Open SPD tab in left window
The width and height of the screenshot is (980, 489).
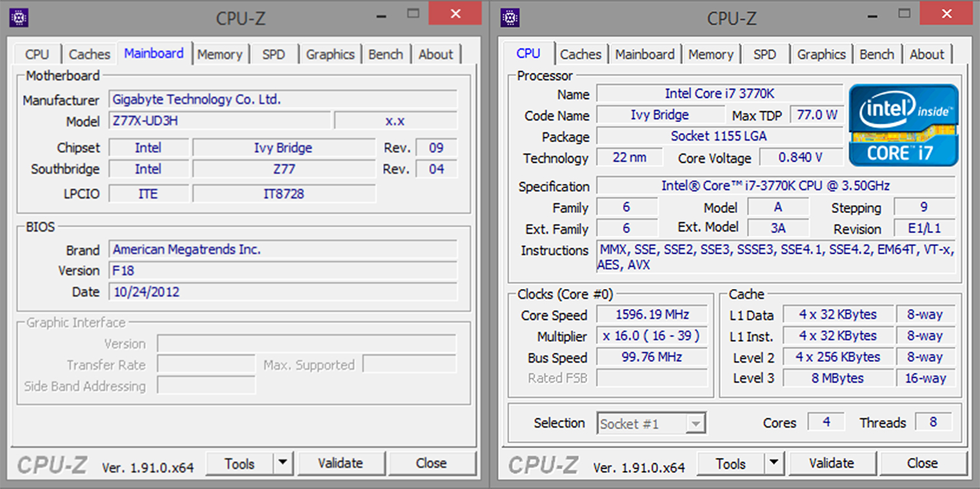(274, 54)
